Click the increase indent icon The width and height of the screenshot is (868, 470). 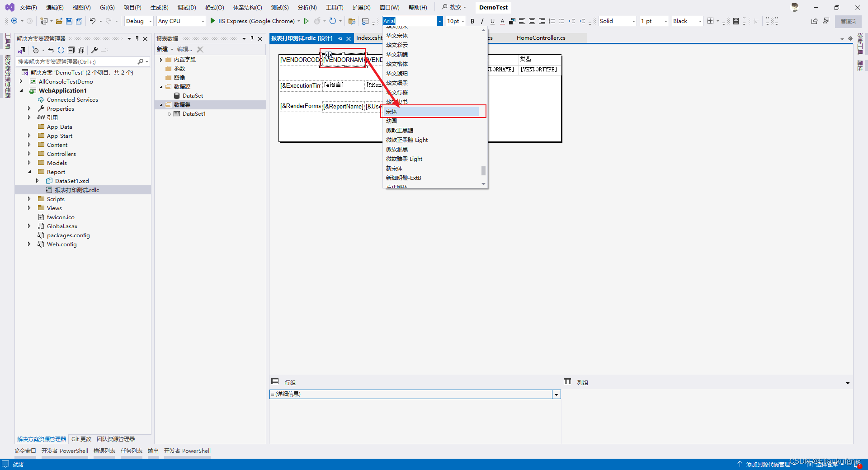coord(582,21)
